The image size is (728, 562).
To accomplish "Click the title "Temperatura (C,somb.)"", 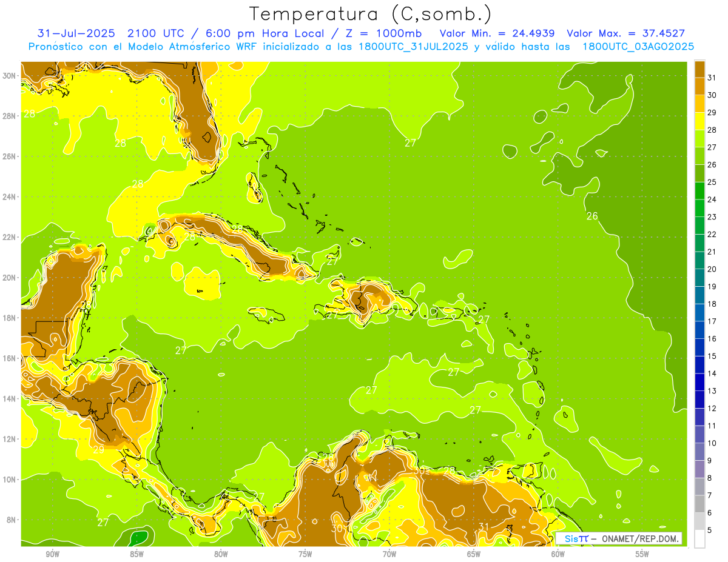I will [370, 14].
